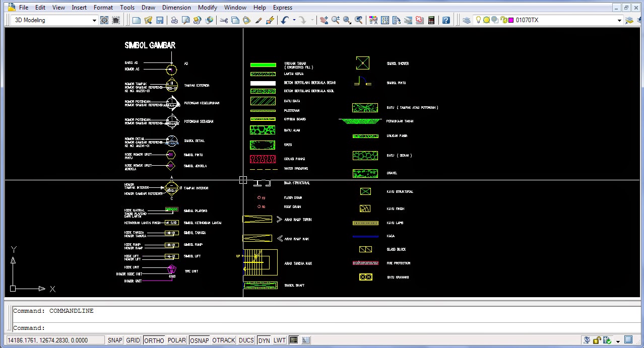This screenshot has height=348, width=644.
Task: Select the Zoom Window tool
Action: click(x=347, y=20)
